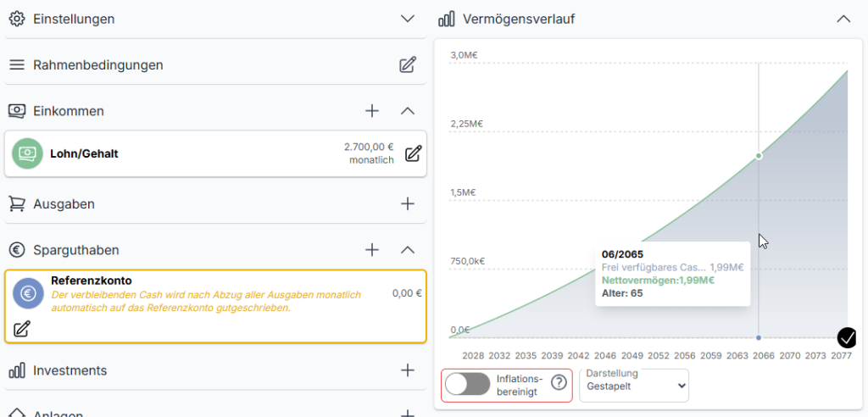Click the Investments bar chart icon
868x417 pixels.
pyautogui.click(x=17, y=370)
